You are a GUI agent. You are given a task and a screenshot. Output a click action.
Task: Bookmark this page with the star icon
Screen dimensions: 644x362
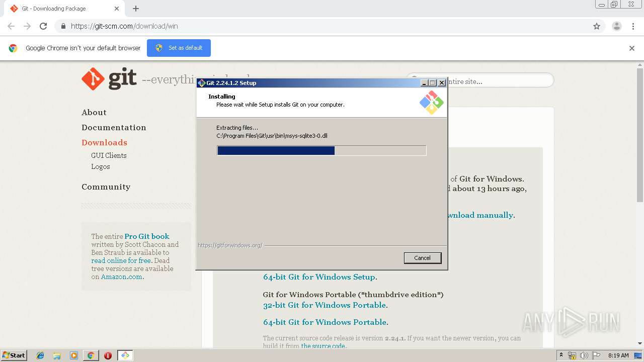(x=597, y=26)
